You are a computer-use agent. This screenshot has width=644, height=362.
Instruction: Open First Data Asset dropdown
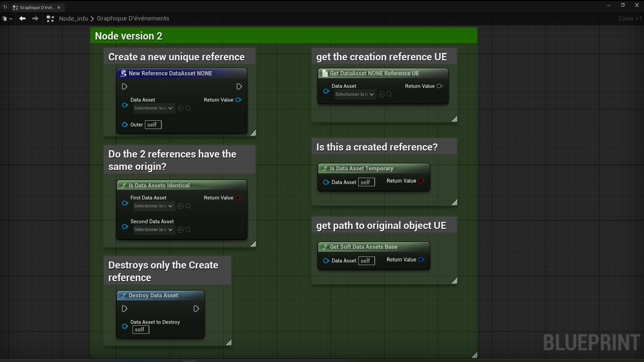click(154, 206)
